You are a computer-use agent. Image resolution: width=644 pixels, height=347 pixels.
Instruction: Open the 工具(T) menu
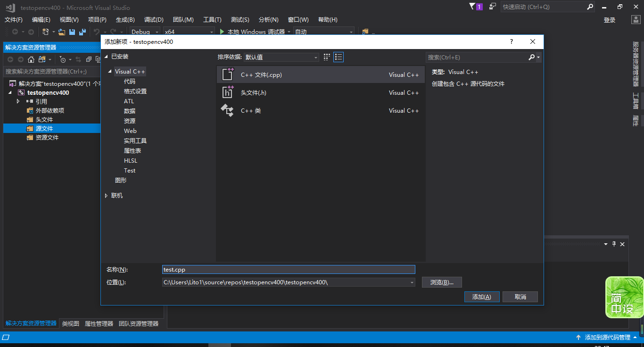[212, 19]
